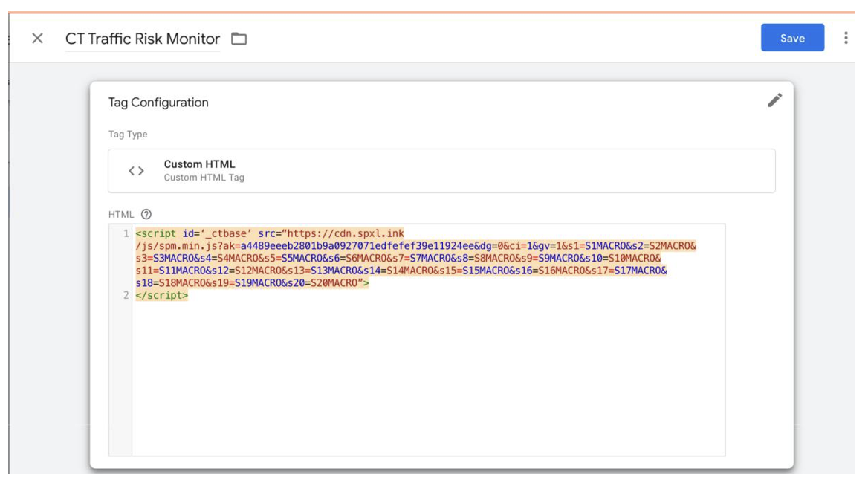
Task: Click line number 2 in the gutter
Action: pyautogui.click(x=126, y=296)
